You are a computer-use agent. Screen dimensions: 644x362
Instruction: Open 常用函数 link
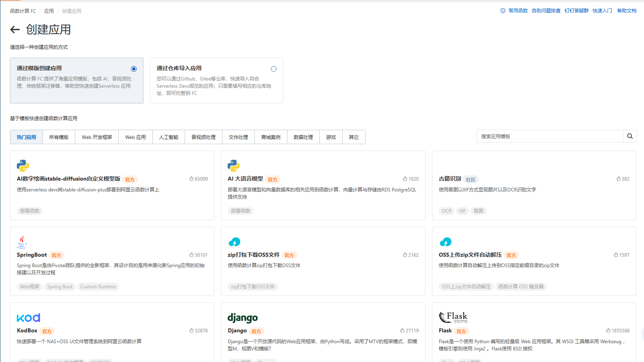(518, 11)
